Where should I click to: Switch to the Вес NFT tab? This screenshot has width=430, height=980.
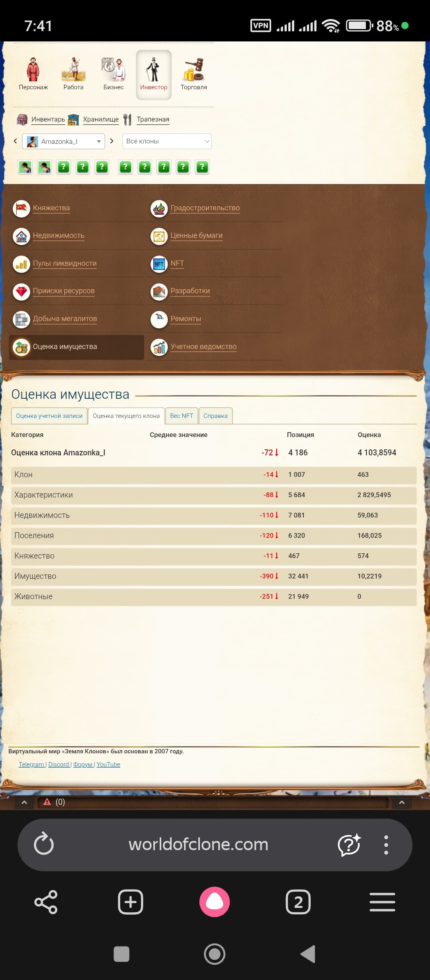181,416
